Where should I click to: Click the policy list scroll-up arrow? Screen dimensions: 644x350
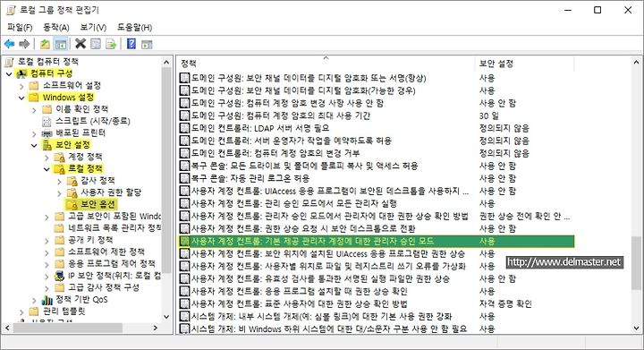tap(636, 63)
